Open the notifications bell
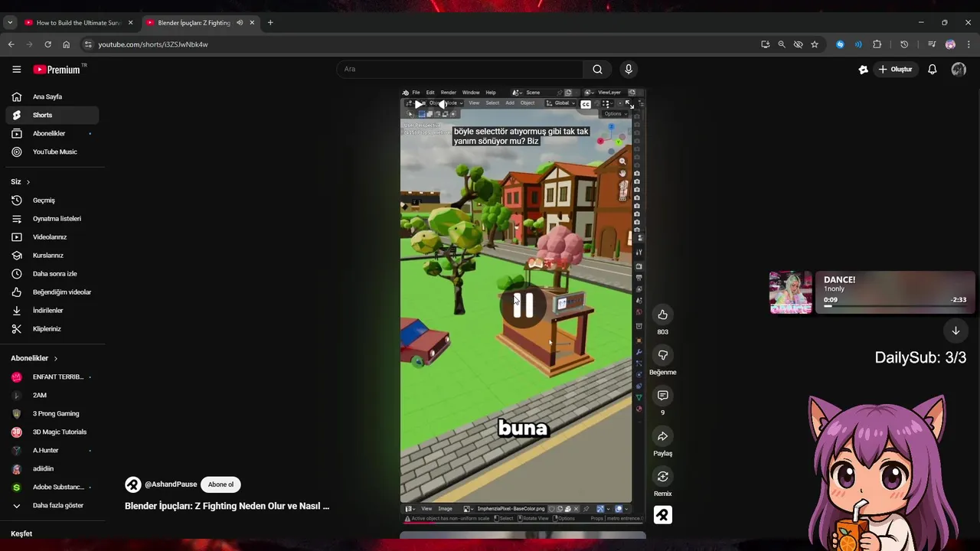980x551 pixels. [x=932, y=70]
